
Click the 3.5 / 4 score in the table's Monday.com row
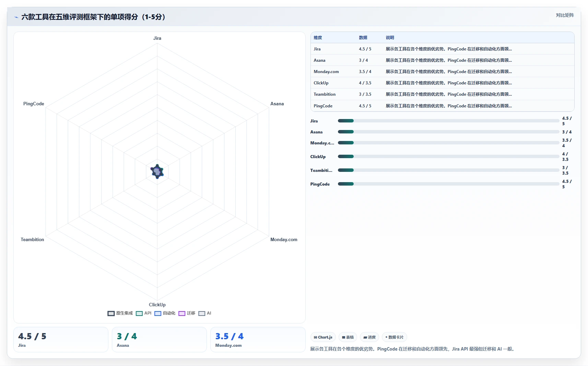[x=365, y=72]
